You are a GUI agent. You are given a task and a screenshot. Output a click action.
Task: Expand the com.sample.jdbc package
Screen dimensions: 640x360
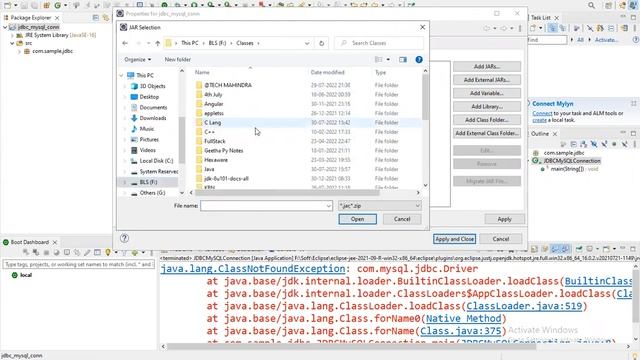click(x=19, y=51)
